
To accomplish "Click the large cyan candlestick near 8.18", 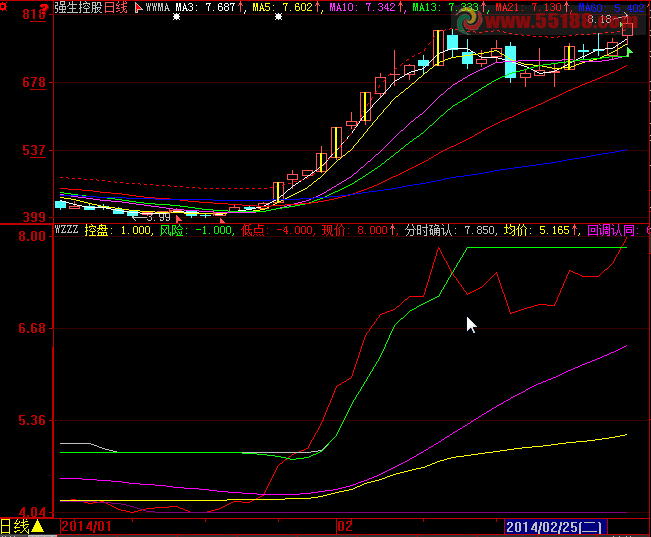I will (x=510, y=61).
